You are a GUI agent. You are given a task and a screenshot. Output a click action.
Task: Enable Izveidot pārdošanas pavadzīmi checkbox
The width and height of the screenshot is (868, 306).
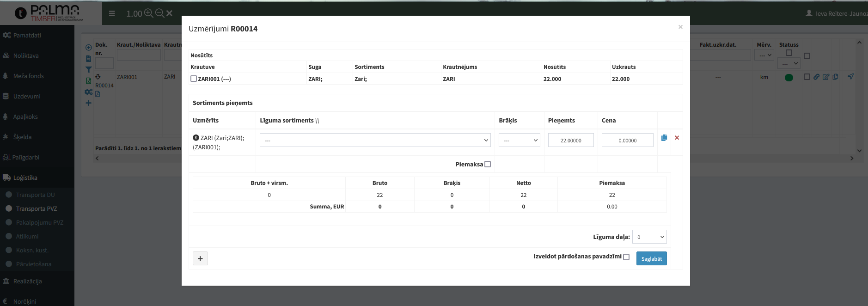coord(626,257)
